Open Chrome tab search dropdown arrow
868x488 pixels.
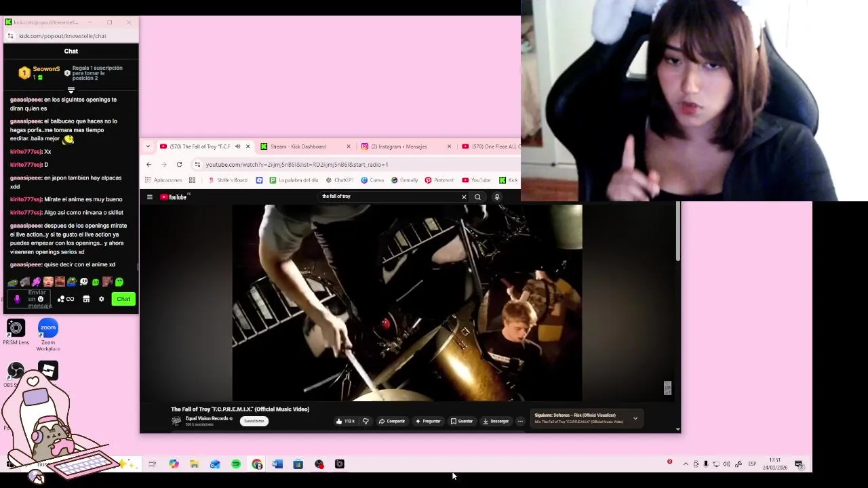pos(148,146)
